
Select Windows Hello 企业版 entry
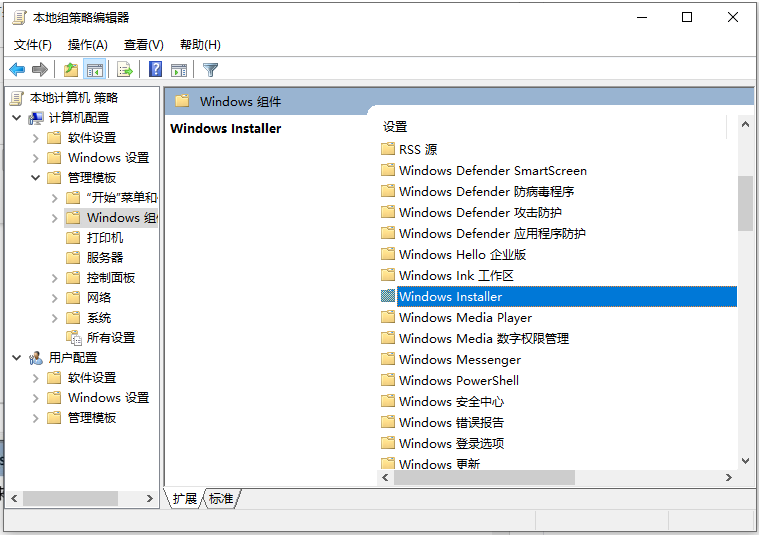(x=462, y=255)
